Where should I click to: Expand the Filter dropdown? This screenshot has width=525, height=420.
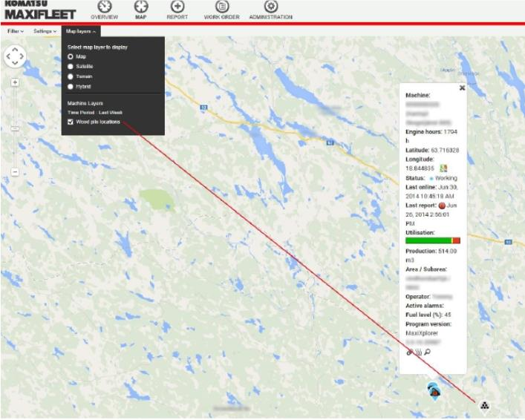[16, 31]
